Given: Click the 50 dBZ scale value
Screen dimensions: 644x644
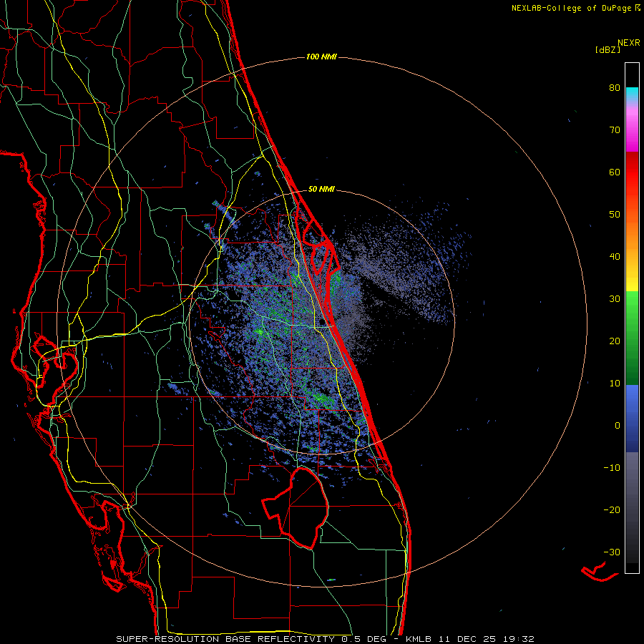Looking at the screenshot, I should pos(615,215).
